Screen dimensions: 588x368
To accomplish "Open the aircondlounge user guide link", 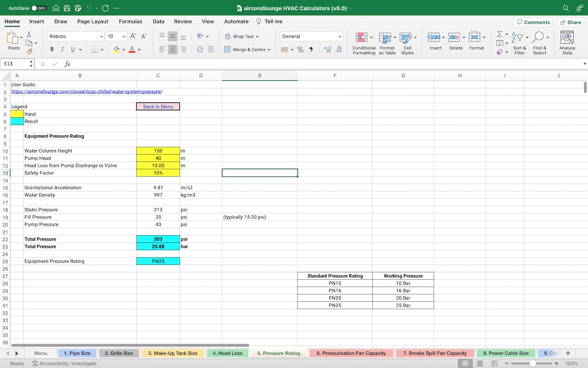I will coord(87,92).
